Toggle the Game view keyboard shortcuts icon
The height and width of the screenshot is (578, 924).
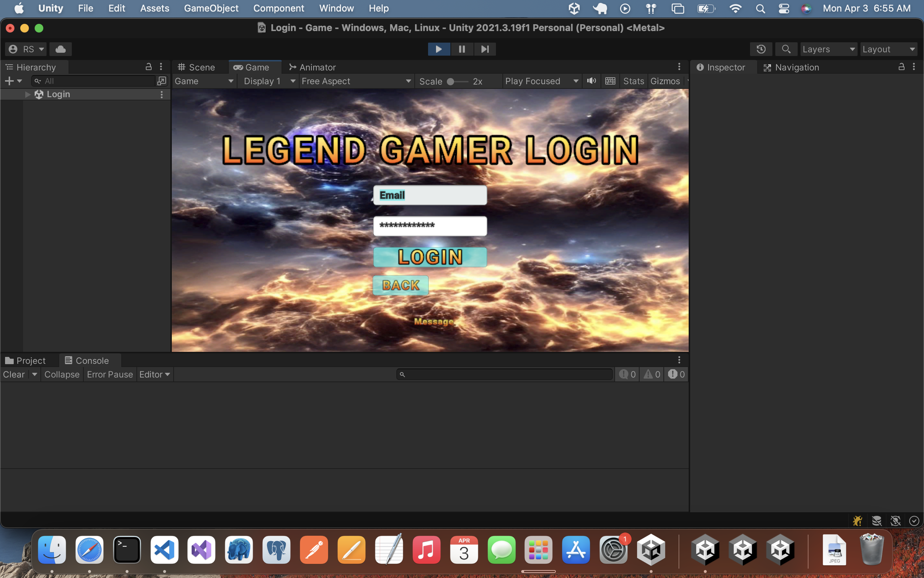(x=610, y=81)
